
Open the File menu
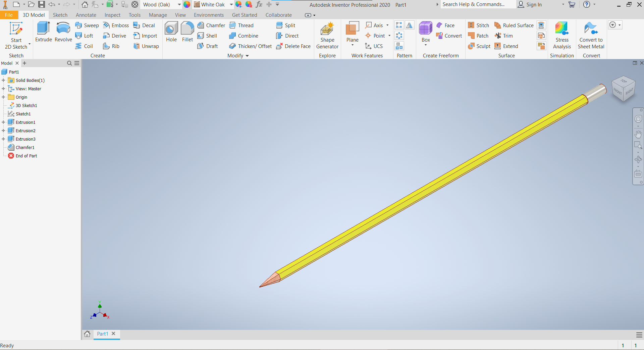[9, 15]
